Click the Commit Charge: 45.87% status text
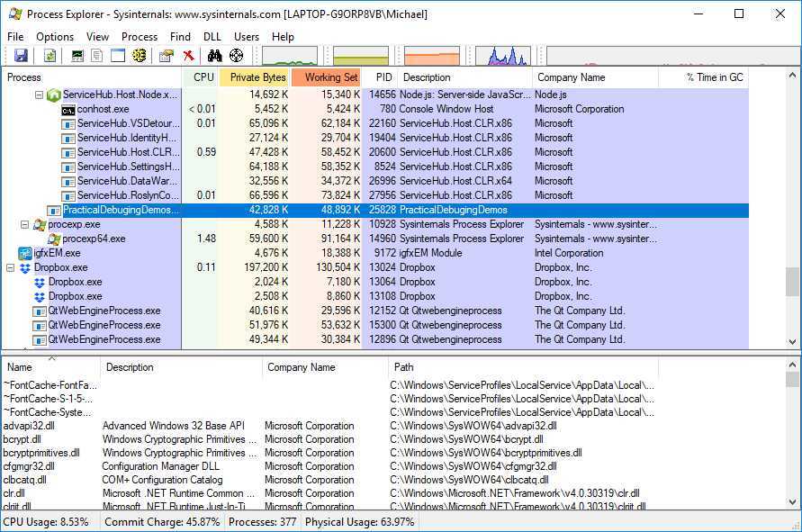Image resolution: width=802 pixels, height=532 pixels. pyautogui.click(x=162, y=522)
